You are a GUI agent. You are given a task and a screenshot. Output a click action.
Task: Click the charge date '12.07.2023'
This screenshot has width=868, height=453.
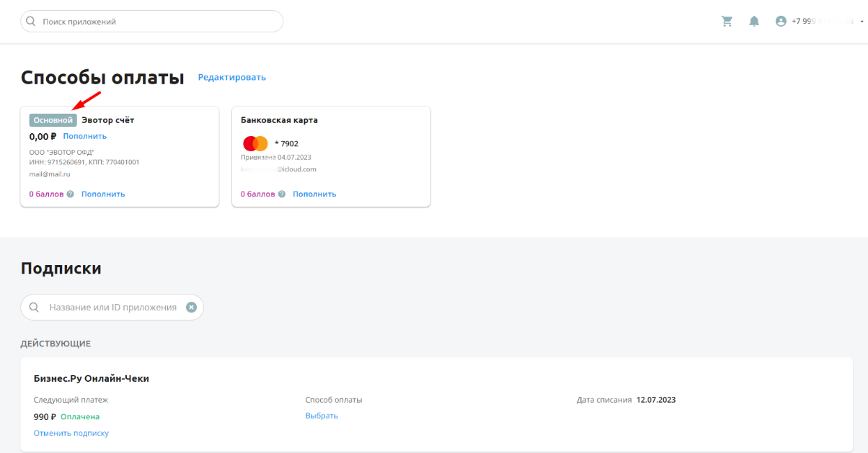(x=656, y=400)
